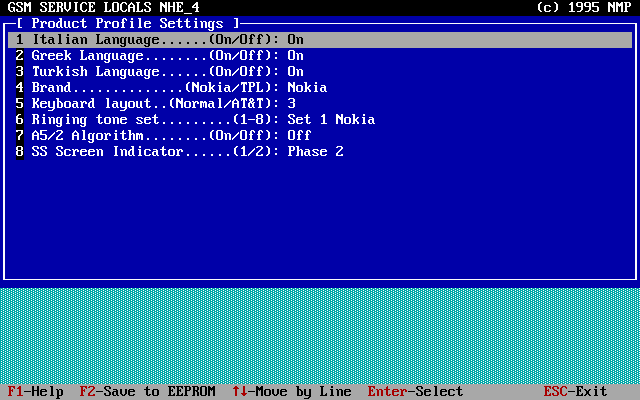The height and width of the screenshot is (400, 640).
Task: Click hotkey number 4 beside Brand
Action: 19,88
